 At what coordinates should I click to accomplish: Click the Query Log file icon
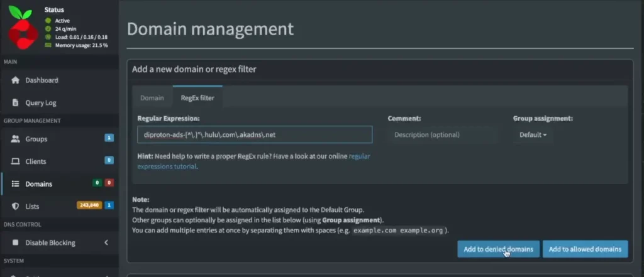pos(16,102)
